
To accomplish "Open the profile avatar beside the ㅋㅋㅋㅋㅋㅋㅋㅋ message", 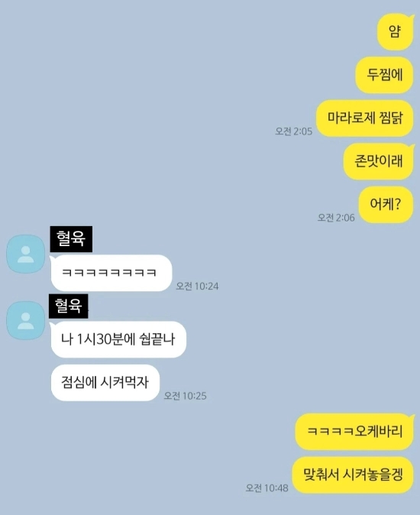I will [x=26, y=254].
